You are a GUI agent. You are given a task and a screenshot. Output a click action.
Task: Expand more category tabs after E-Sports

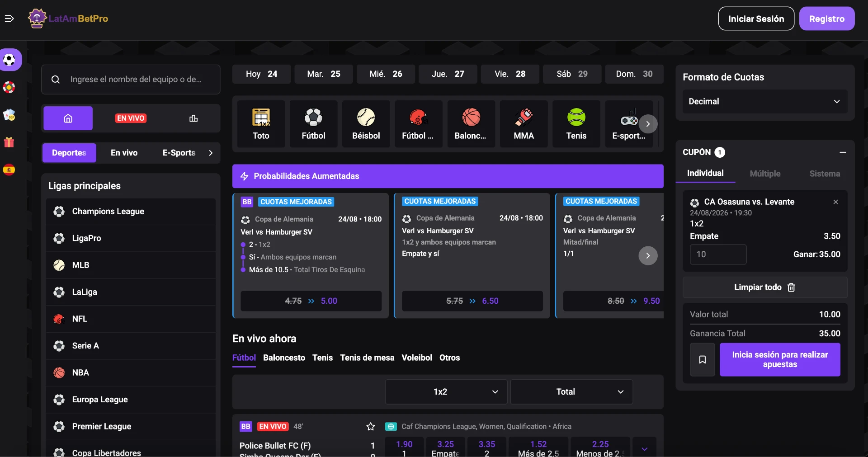211,153
